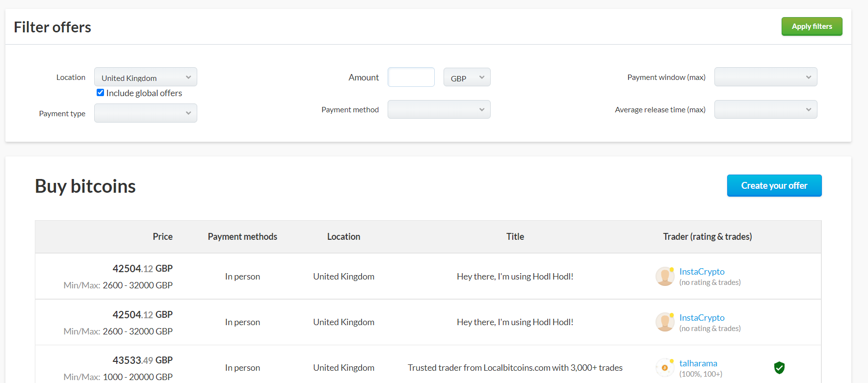
Task: Open Average release time (max) dropdown
Action: (765, 110)
